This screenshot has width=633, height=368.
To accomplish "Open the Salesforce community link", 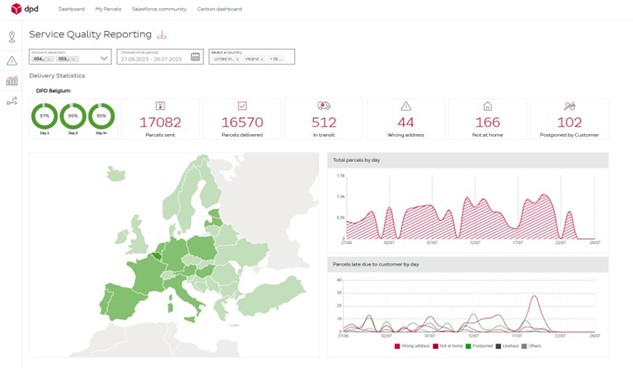I will point(159,9).
